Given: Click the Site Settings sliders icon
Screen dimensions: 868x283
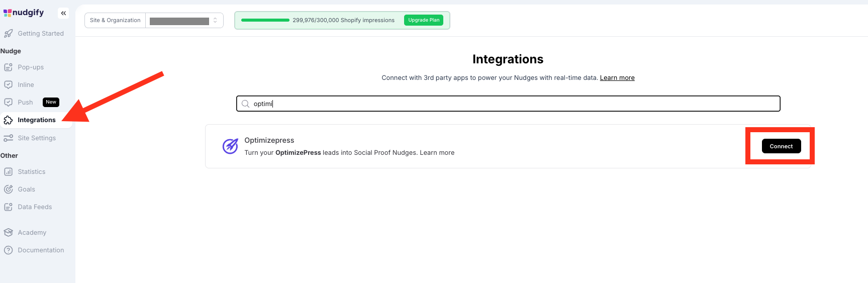Looking at the screenshot, I should pyautogui.click(x=8, y=138).
